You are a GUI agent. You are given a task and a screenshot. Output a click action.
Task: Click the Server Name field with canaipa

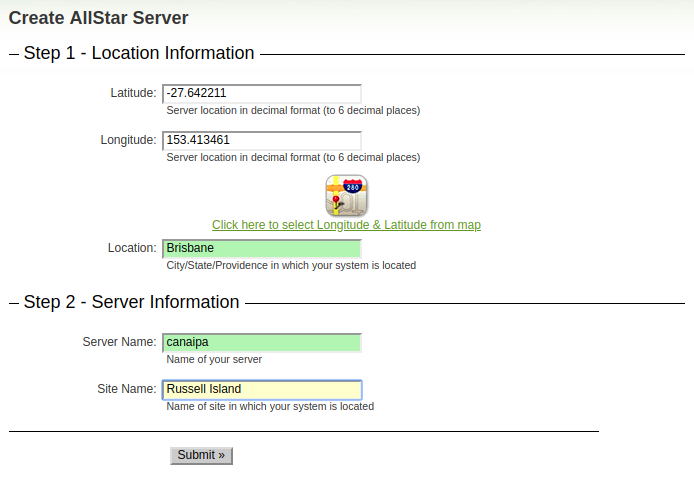click(x=261, y=342)
